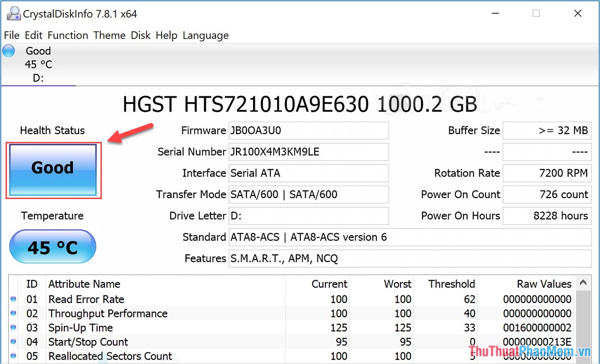Click the blue dot beside Spin-Up Time
This screenshot has height=364, width=600.
click(x=14, y=328)
